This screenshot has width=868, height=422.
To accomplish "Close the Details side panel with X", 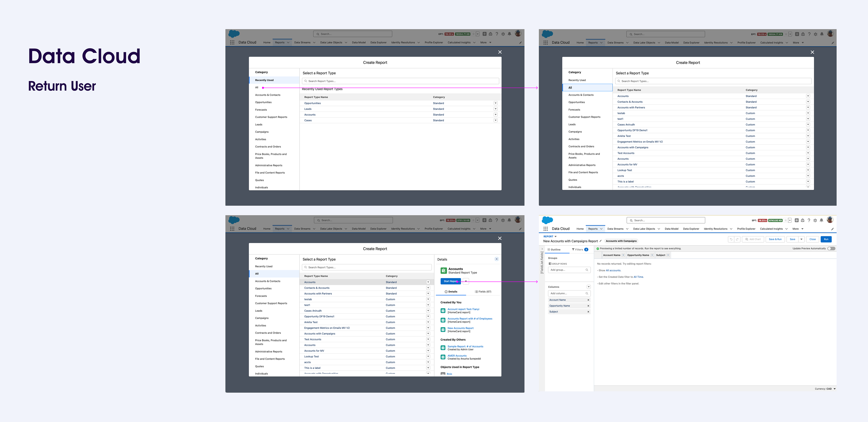I will tap(497, 259).
